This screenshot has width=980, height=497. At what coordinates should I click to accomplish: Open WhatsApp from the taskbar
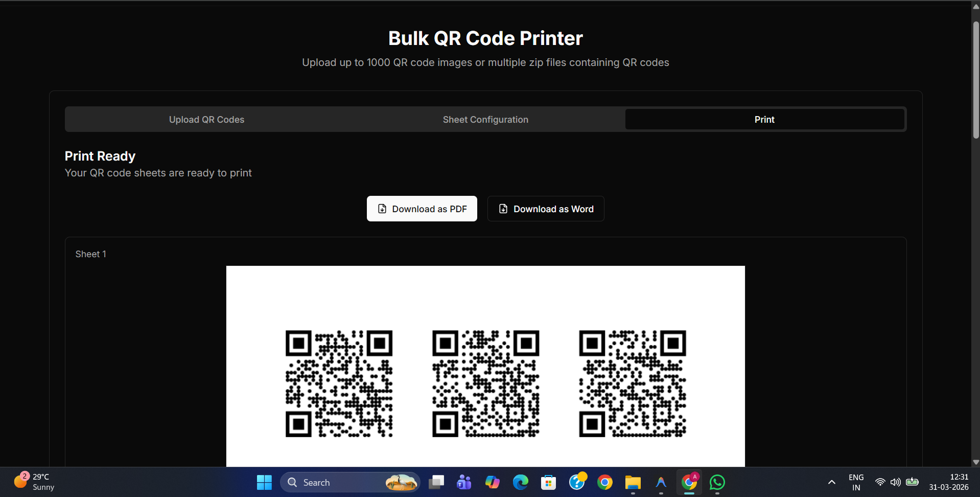717,482
